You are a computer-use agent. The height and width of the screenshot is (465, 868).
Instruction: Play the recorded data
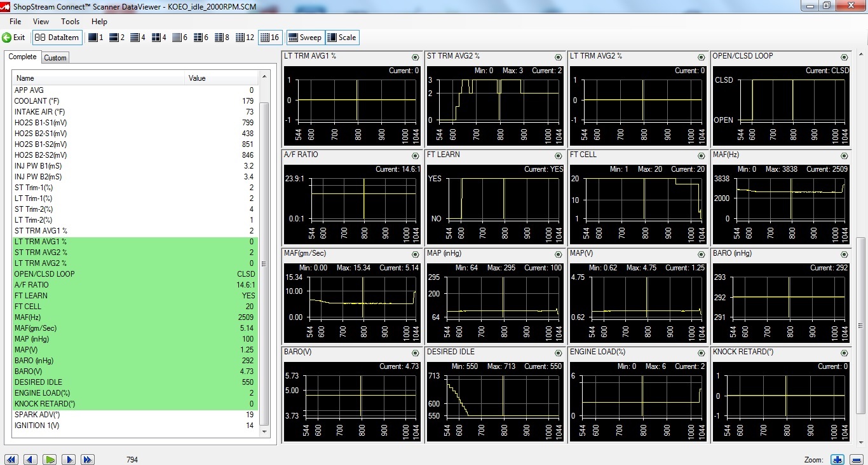[50, 459]
